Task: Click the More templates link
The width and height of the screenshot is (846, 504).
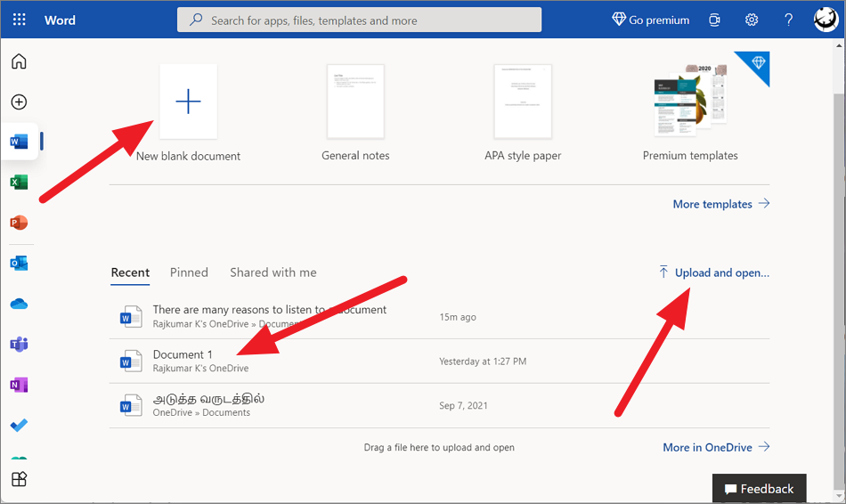Action: point(720,204)
